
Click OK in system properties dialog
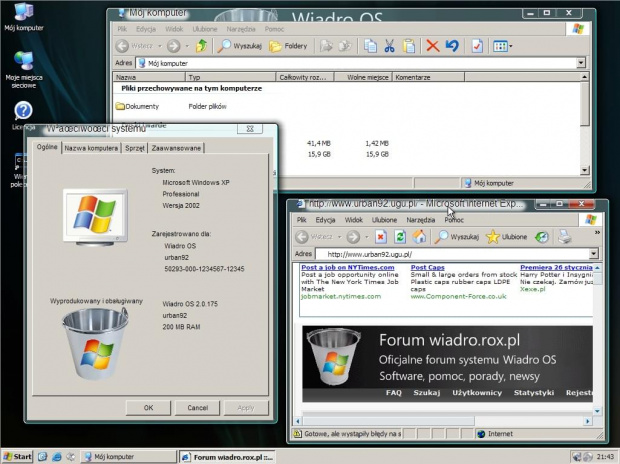[x=148, y=408]
